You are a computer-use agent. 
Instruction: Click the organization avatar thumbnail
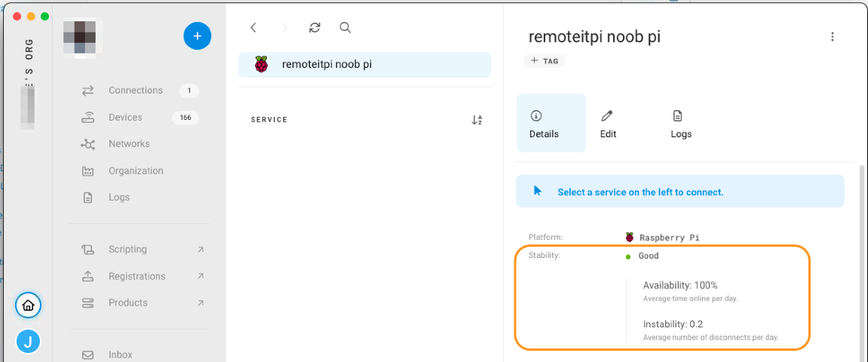[80, 38]
